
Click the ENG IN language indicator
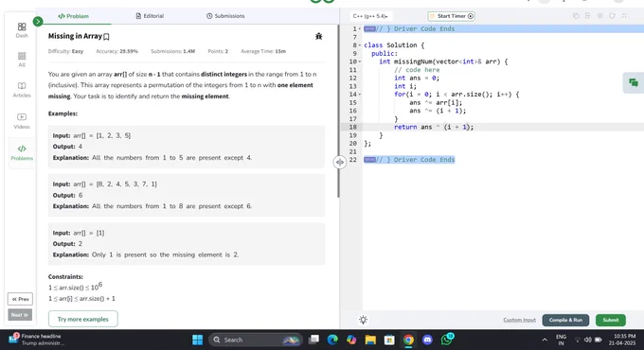(x=561, y=340)
